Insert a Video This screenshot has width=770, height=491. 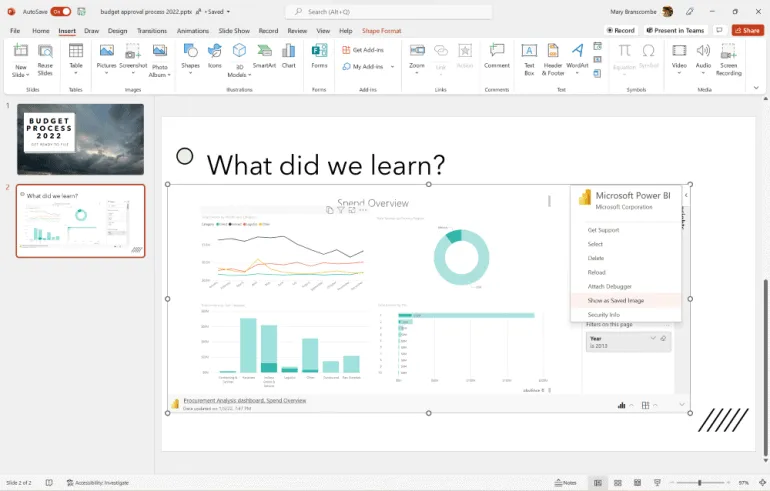click(679, 59)
